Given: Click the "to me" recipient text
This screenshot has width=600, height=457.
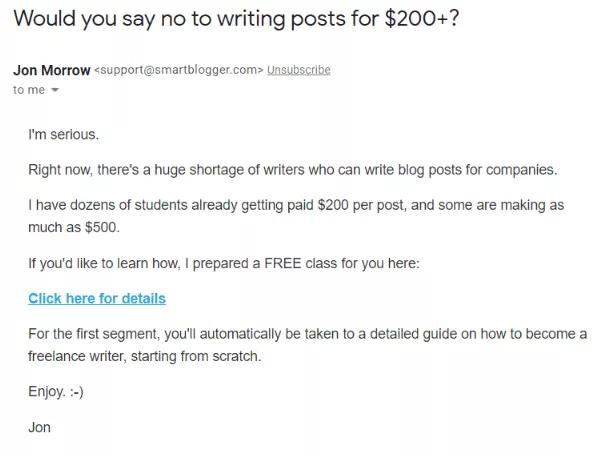Looking at the screenshot, I should (28, 90).
